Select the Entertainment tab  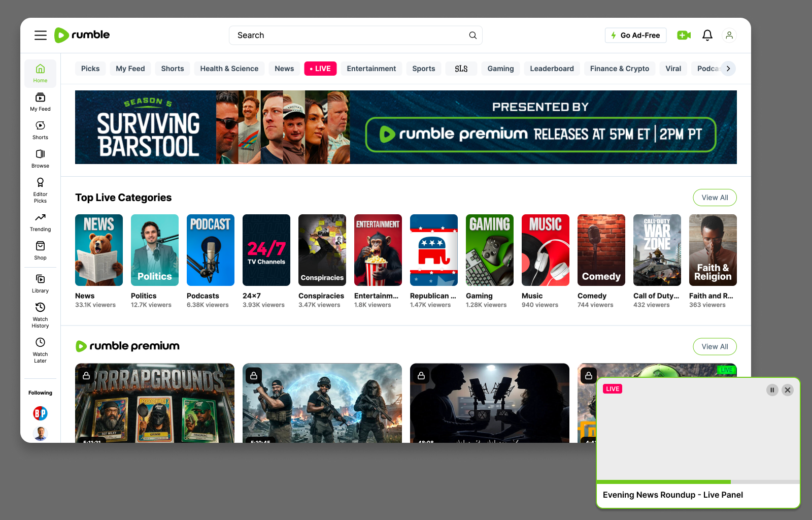click(371, 69)
